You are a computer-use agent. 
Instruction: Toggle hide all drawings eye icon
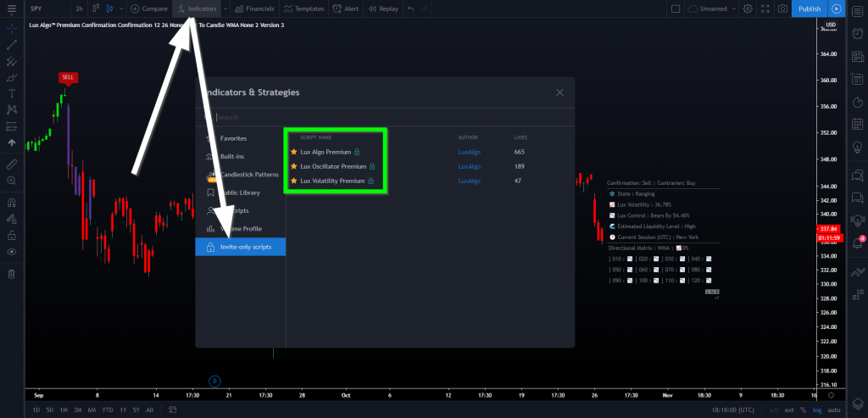pyautogui.click(x=12, y=252)
